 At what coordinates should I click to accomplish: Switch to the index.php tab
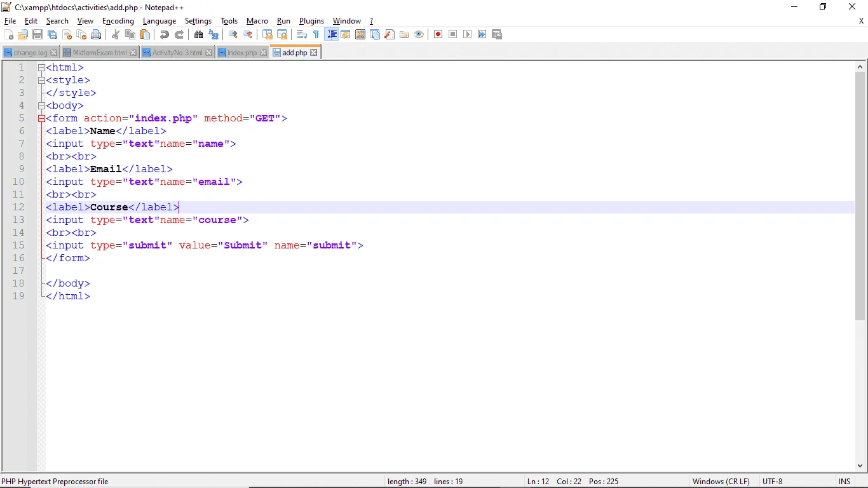242,53
